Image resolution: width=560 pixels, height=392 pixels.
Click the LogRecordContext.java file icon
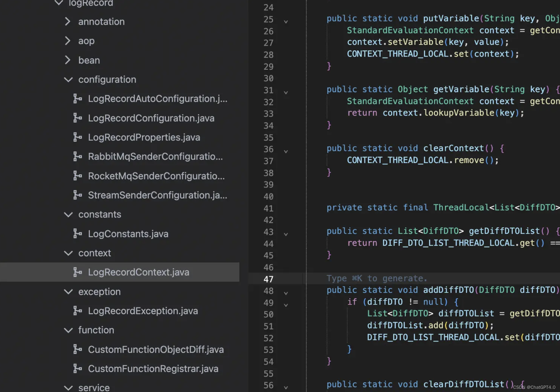(77, 272)
